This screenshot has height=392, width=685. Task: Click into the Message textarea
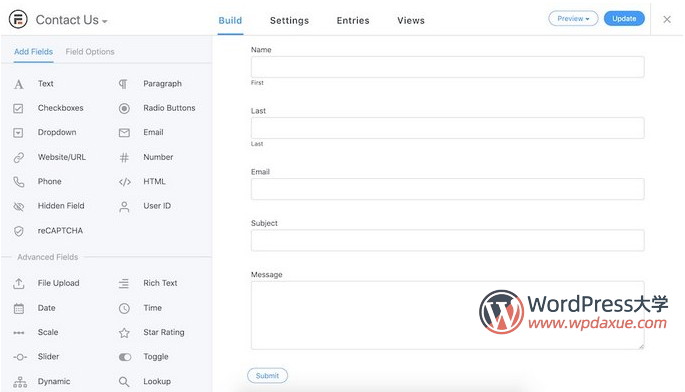pyautogui.click(x=447, y=315)
